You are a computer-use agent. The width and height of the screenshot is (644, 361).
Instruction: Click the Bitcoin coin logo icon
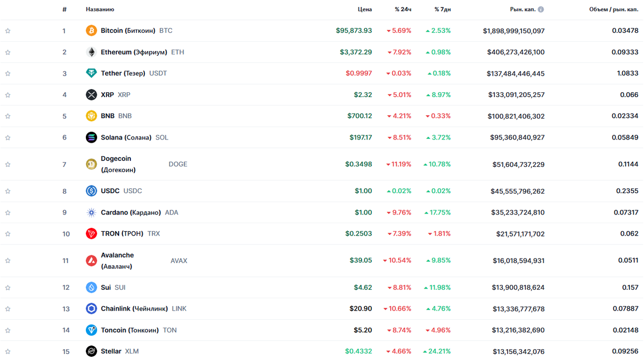click(x=91, y=31)
